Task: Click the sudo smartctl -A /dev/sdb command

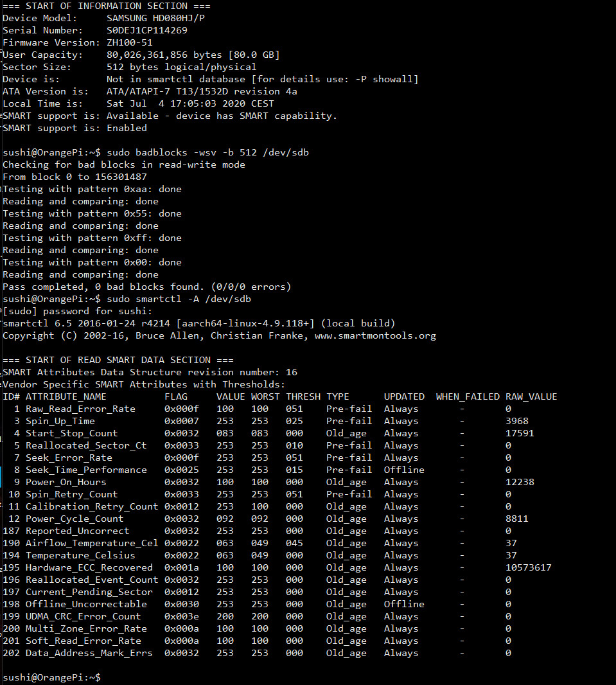Action: [179, 299]
